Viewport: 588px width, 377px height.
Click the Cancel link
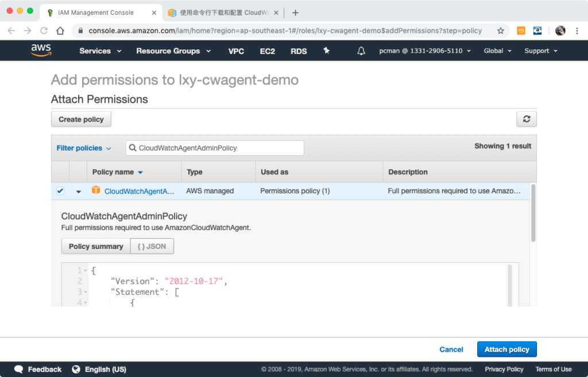[x=451, y=349]
